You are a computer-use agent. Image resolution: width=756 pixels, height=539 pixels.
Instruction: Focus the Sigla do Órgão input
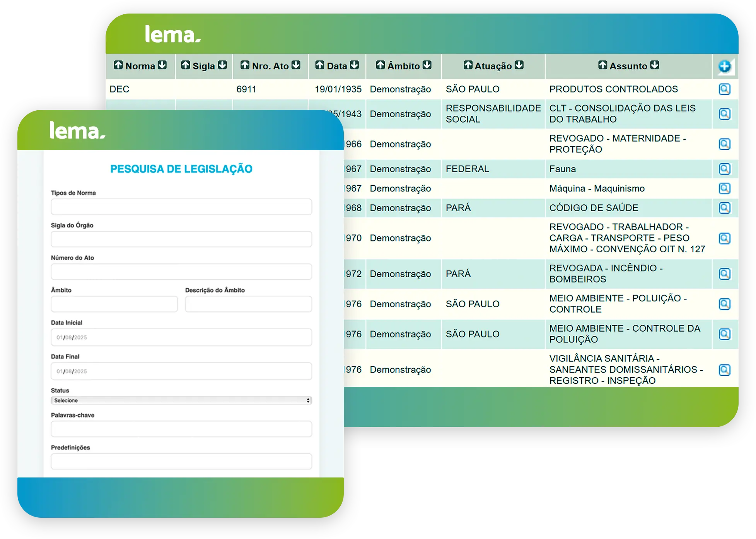coord(181,240)
